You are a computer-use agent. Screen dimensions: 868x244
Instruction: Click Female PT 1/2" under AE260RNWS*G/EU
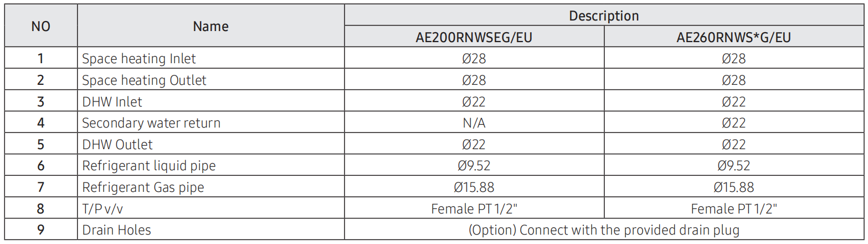[x=733, y=209]
